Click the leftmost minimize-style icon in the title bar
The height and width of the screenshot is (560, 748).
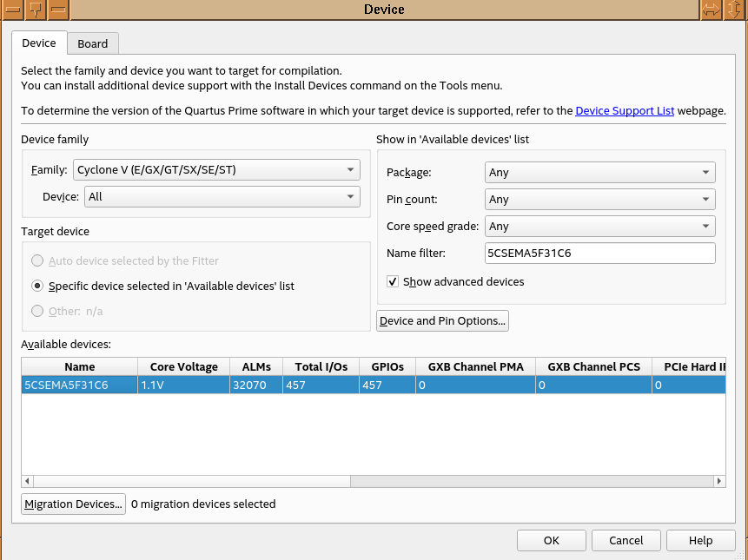click(x=12, y=10)
